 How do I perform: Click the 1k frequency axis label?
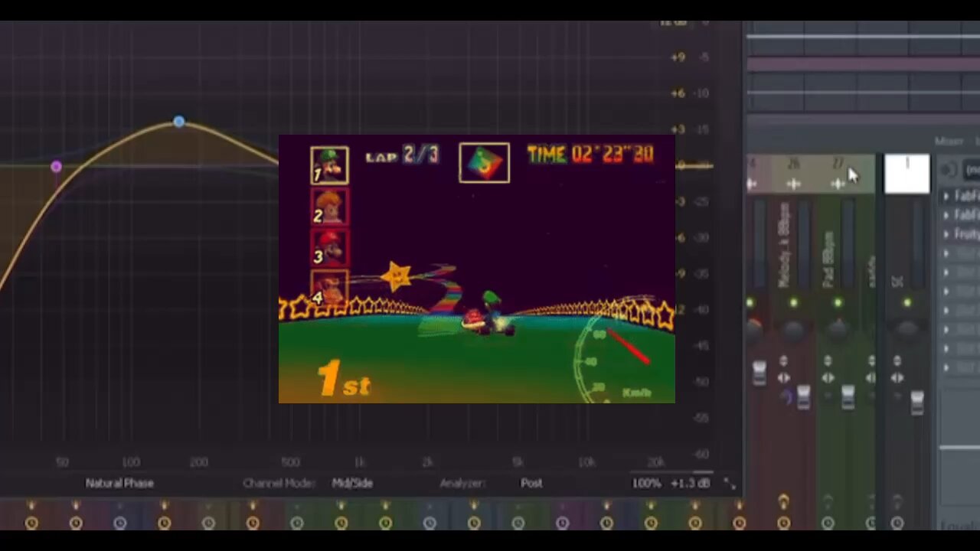point(359,461)
